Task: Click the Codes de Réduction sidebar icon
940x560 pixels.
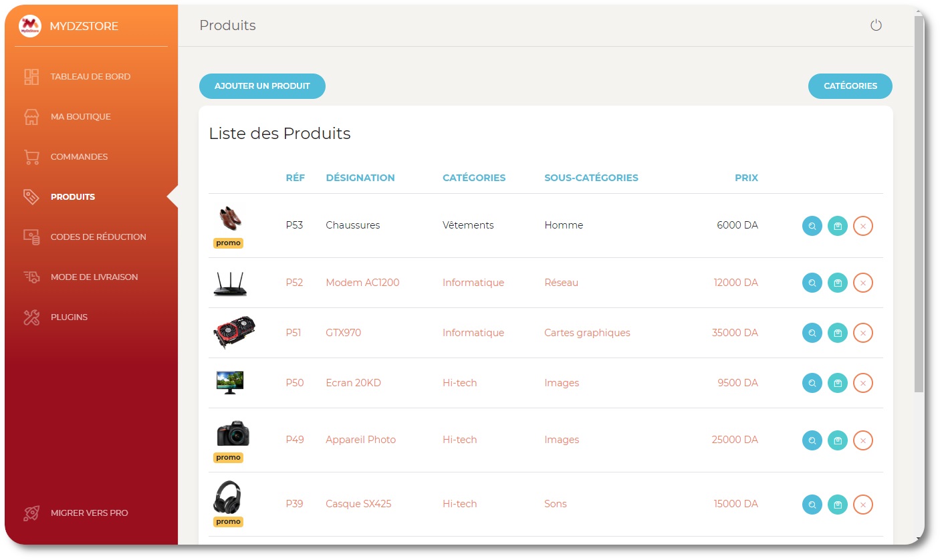Action: click(x=31, y=237)
